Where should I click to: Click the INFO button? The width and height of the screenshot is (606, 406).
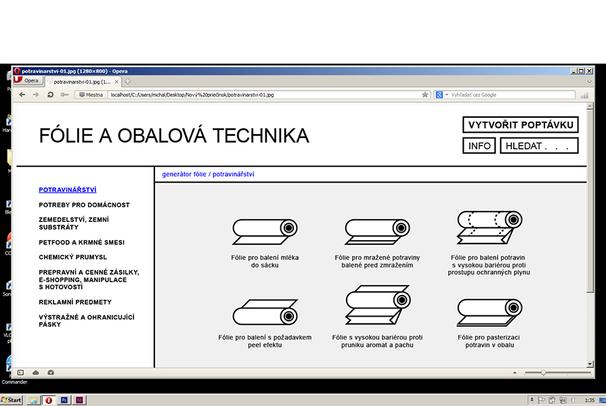pos(480,146)
